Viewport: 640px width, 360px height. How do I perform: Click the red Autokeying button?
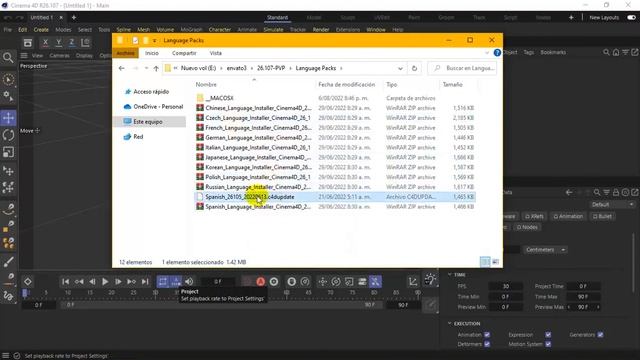pos(260,282)
